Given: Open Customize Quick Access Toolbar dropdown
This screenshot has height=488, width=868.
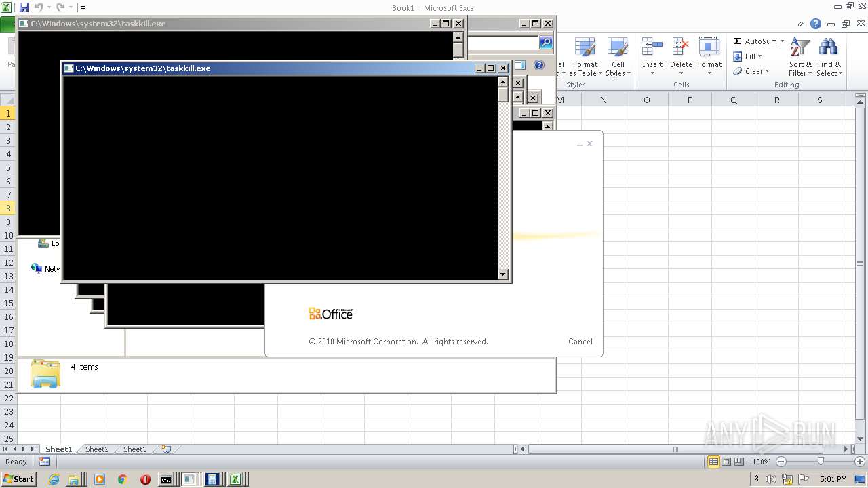Looking at the screenshot, I should point(83,8).
